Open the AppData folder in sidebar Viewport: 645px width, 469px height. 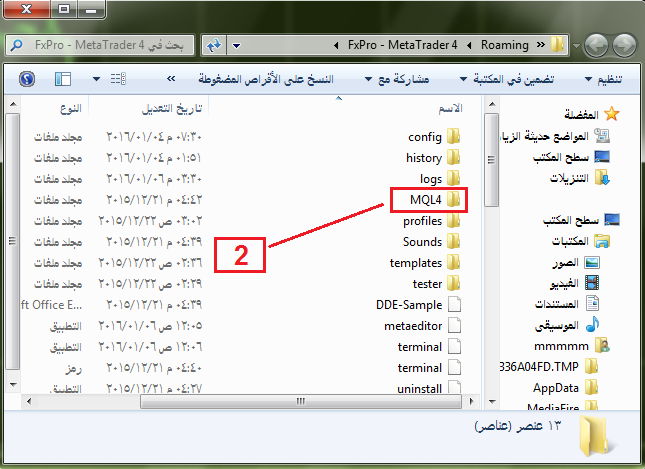(566, 388)
